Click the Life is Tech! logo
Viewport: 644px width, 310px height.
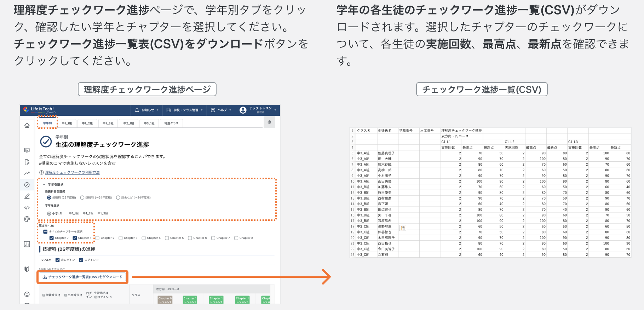[x=39, y=110]
